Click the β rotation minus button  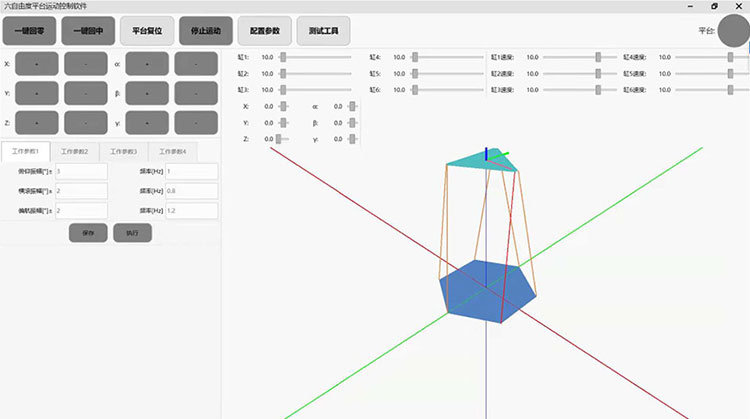pyautogui.click(x=197, y=93)
